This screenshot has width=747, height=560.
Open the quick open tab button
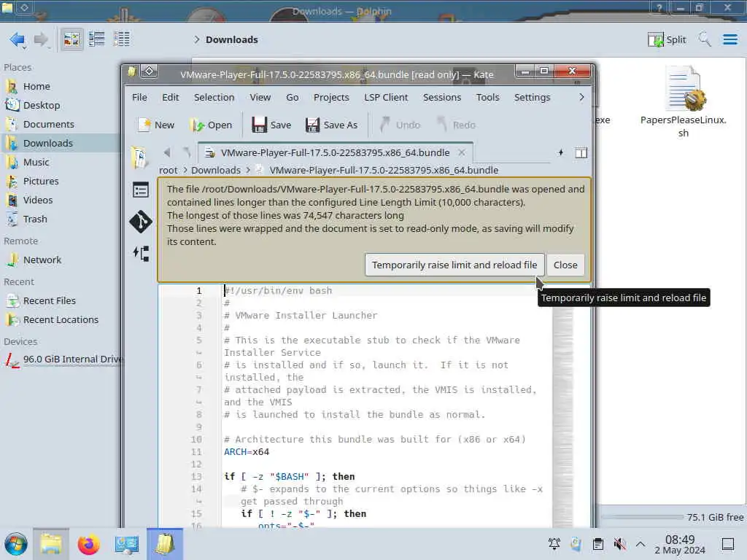(x=561, y=152)
